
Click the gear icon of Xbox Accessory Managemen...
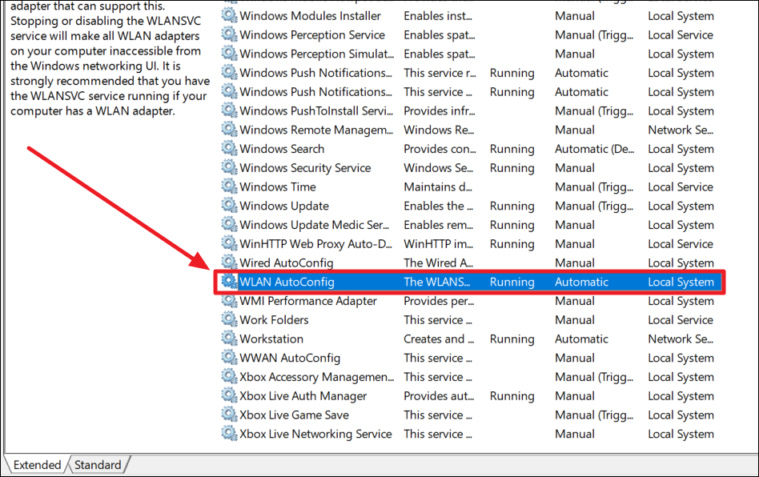click(229, 376)
